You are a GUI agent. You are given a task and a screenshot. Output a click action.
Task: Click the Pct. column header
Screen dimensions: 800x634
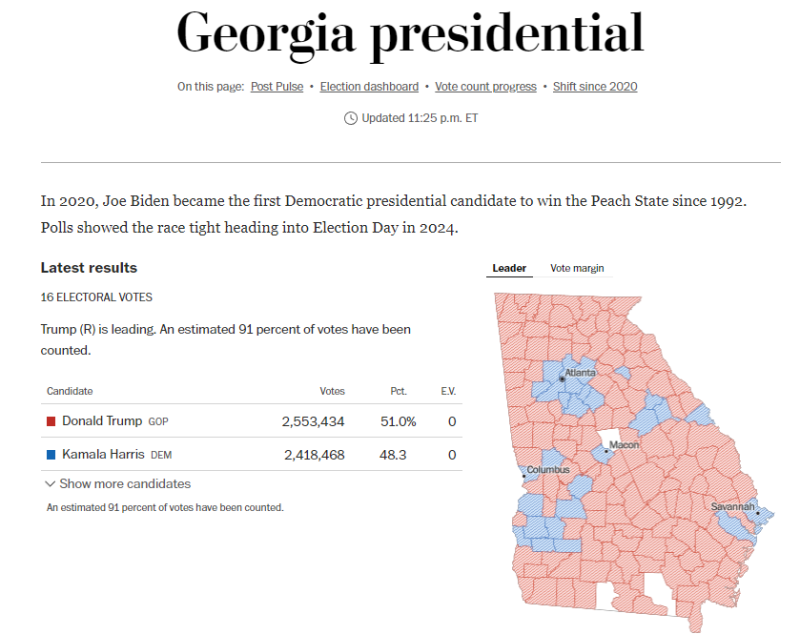398,391
